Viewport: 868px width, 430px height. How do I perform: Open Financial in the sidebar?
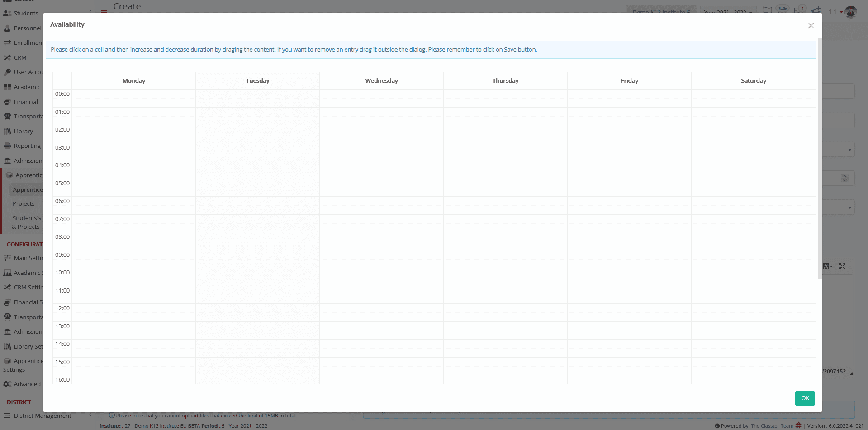(26, 102)
